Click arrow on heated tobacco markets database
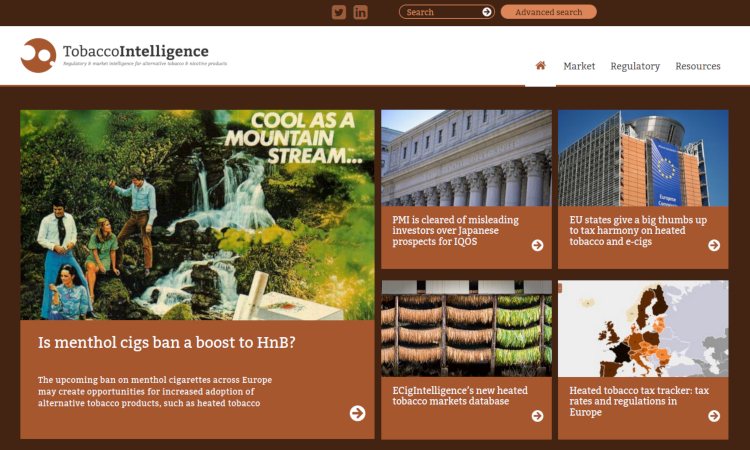This screenshot has height=450, width=750. coord(537,416)
